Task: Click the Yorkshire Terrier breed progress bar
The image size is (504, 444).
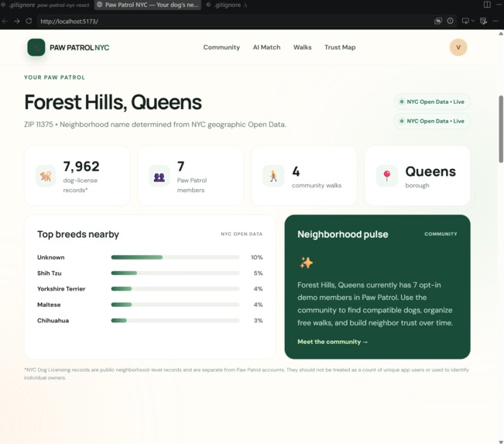Action: pos(175,288)
